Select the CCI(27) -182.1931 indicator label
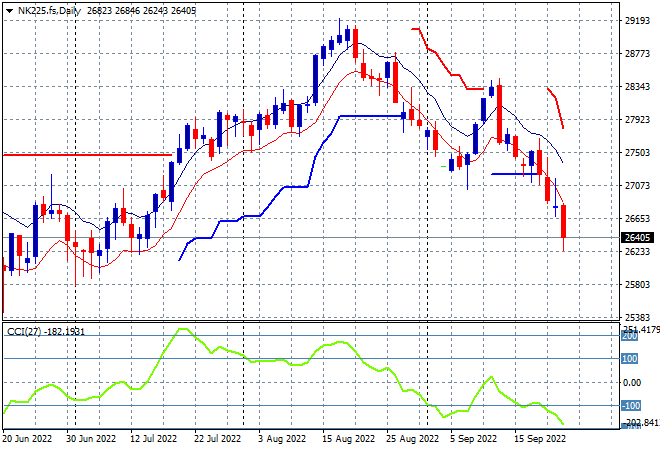 coord(46,332)
